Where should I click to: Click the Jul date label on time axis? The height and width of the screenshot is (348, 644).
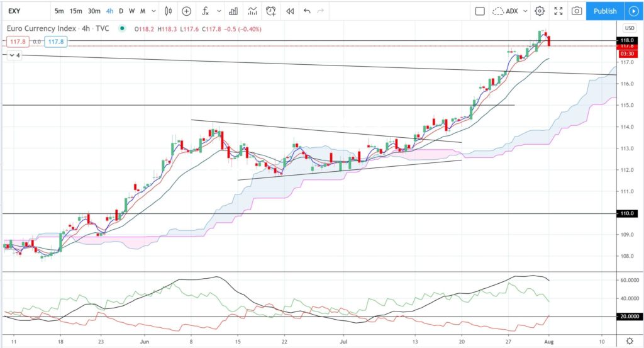pos(344,342)
